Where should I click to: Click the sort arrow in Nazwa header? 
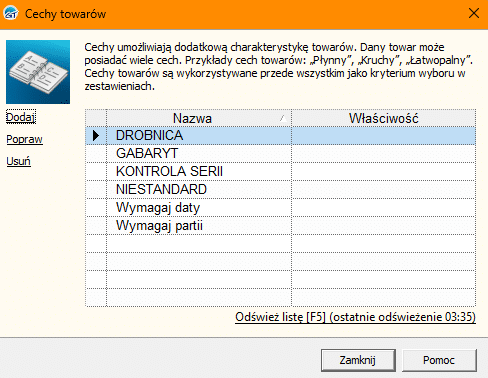coord(283,118)
